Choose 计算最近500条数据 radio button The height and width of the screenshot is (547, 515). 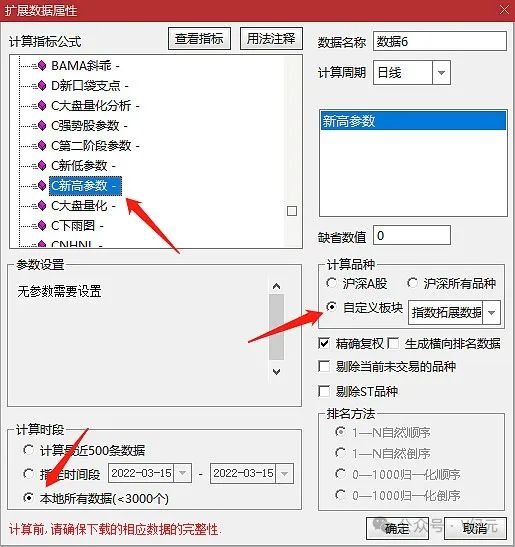(29, 450)
